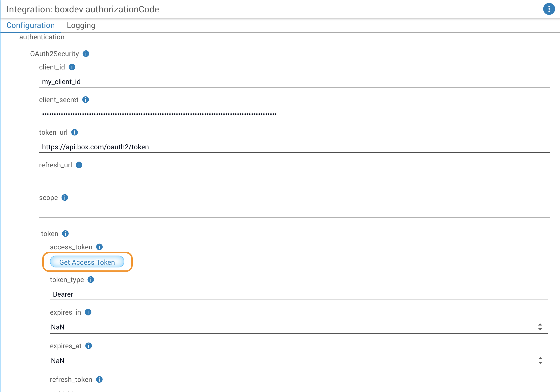Click info icon beside refresh_url label
The width and height of the screenshot is (560, 392).
79,165
